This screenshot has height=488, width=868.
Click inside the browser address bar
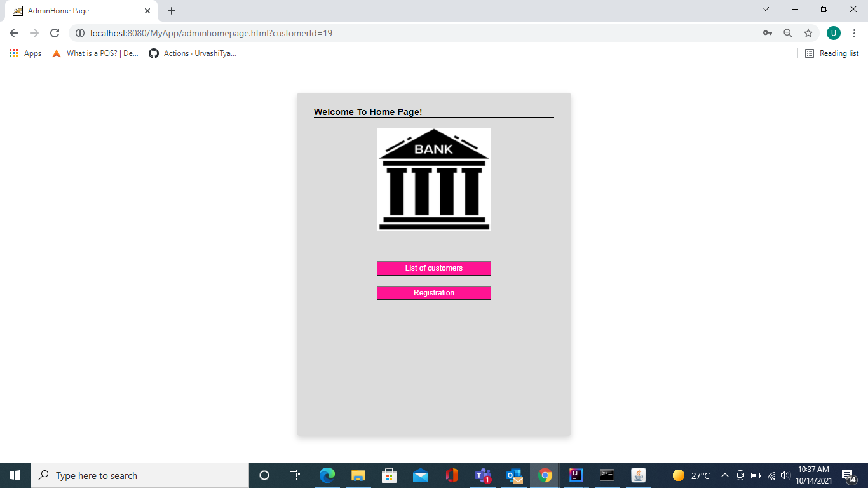tap(381, 32)
